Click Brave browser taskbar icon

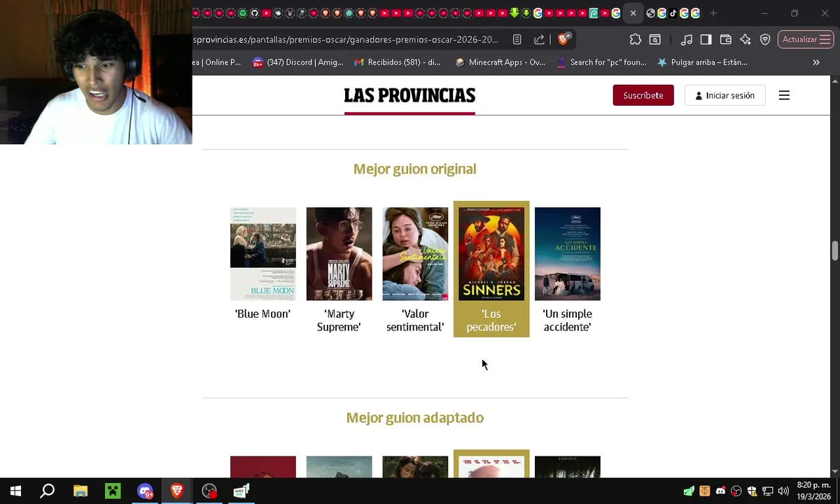(x=177, y=491)
